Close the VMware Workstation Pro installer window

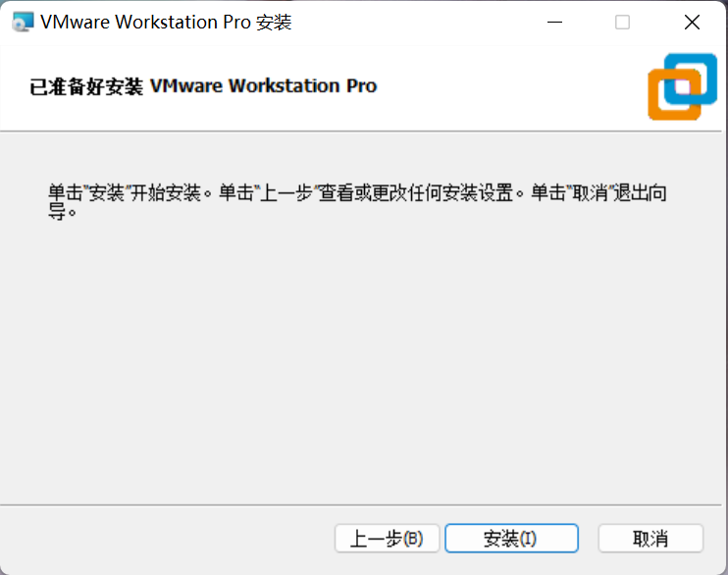[692, 23]
